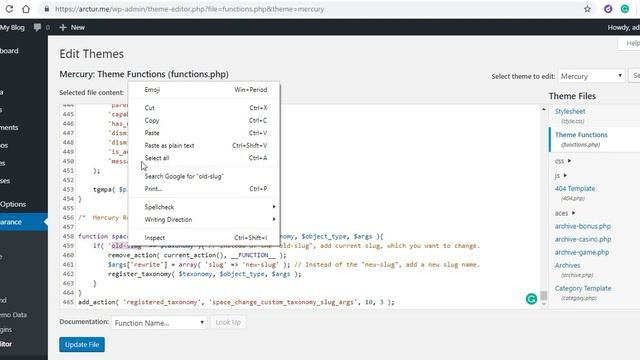The height and width of the screenshot is (360, 640).
Task: Click the editor scrollbar up arrow
Action: click(544, 109)
